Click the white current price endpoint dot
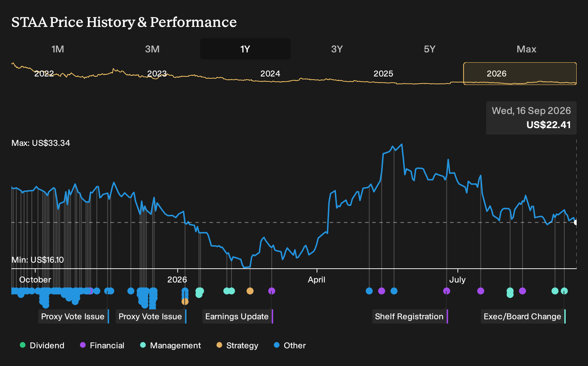 pyautogui.click(x=576, y=222)
